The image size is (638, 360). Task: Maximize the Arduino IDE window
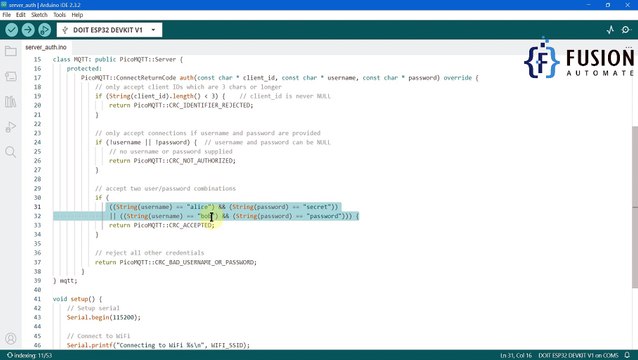[x=607, y=5]
